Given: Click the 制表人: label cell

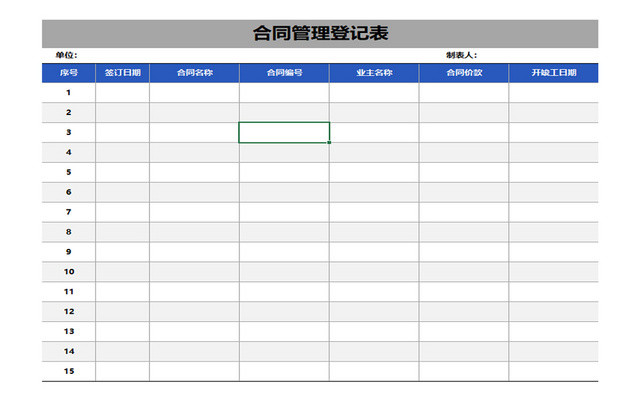Looking at the screenshot, I should (461, 56).
